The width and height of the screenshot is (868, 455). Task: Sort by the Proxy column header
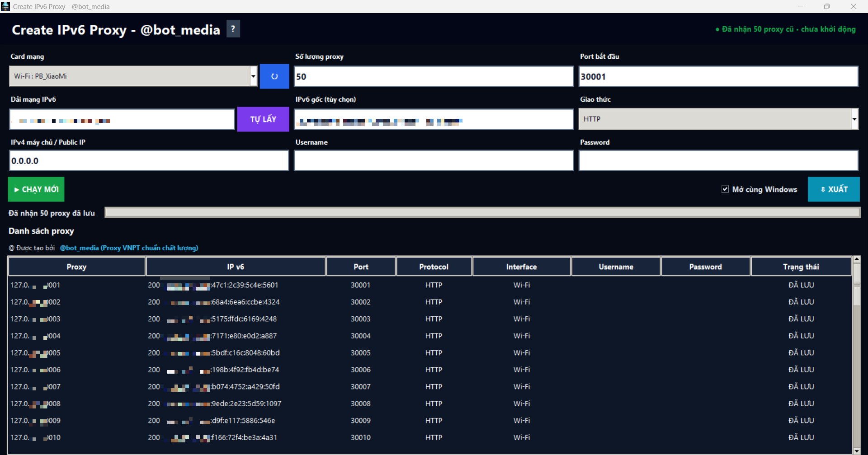point(76,267)
